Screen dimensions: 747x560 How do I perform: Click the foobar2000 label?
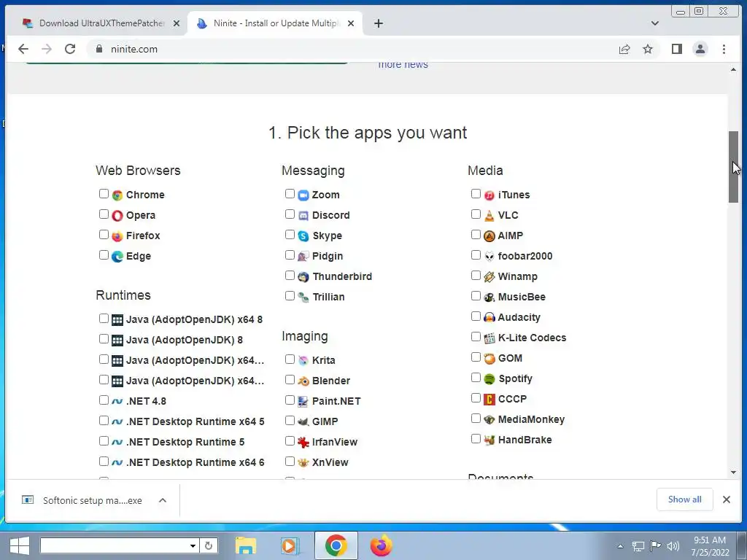525,256
